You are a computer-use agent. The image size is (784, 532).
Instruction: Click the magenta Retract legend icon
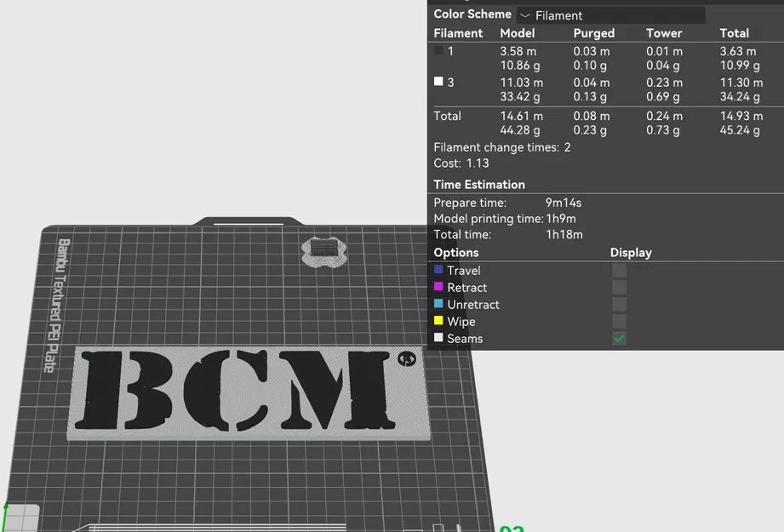[438, 287]
